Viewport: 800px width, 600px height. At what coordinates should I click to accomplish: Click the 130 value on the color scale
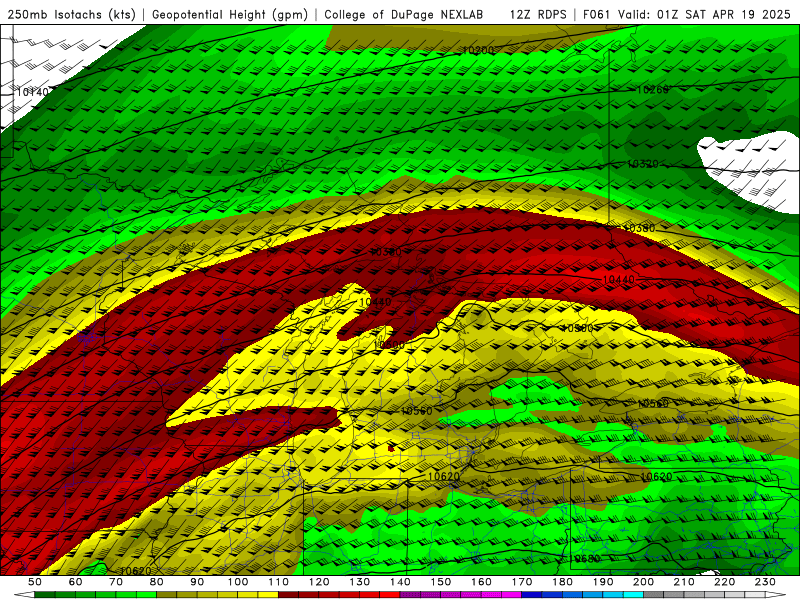click(360, 582)
